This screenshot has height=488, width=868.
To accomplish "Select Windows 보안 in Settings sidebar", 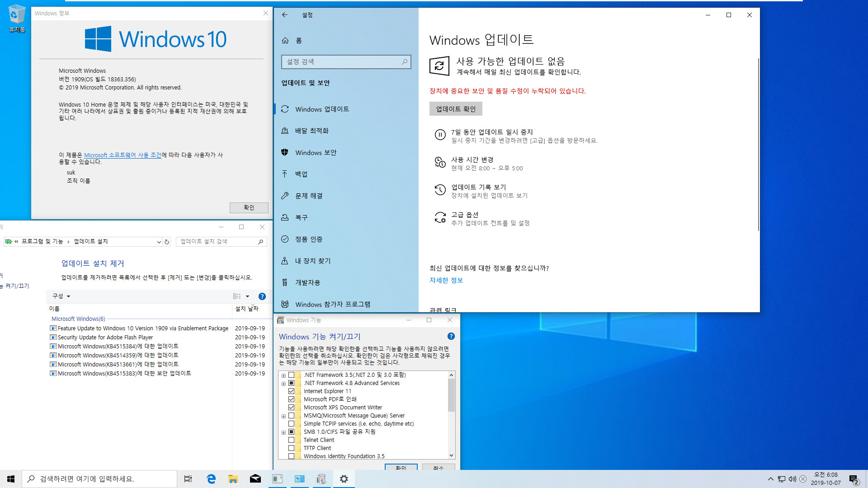I will point(346,152).
